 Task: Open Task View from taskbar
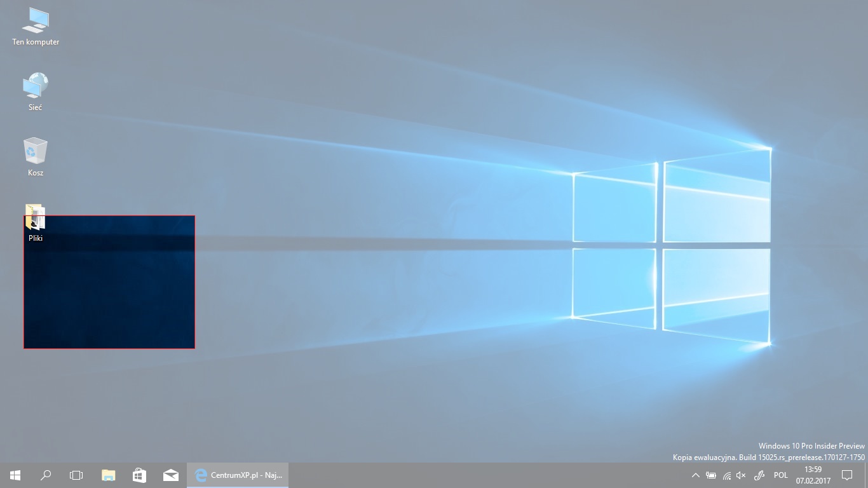pyautogui.click(x=76, y=475)
